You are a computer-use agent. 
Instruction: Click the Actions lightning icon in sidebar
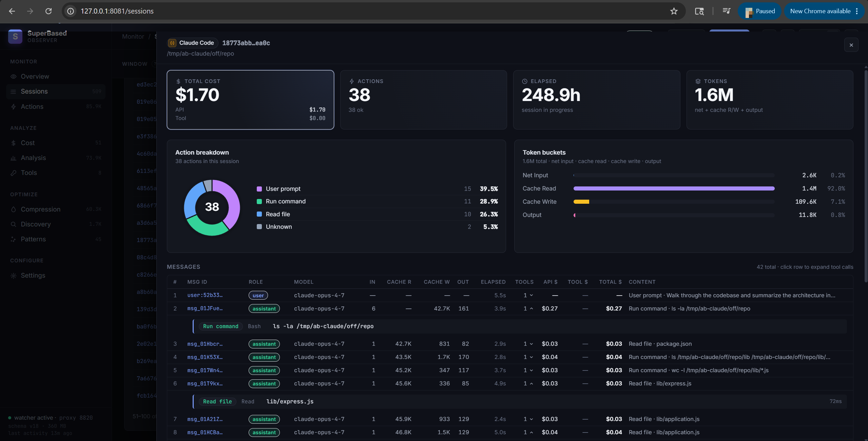point(14,107)
